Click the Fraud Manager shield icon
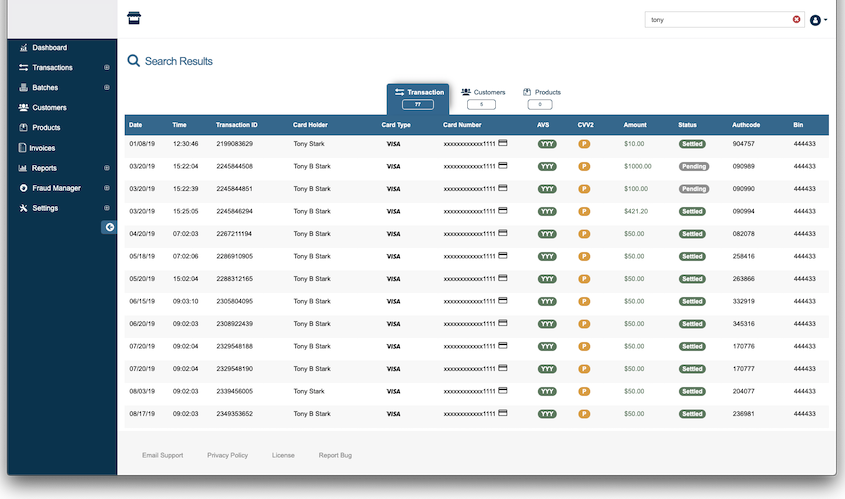This screenshot has width=845, height=499. pyautogui.click(x=23, y=188)
